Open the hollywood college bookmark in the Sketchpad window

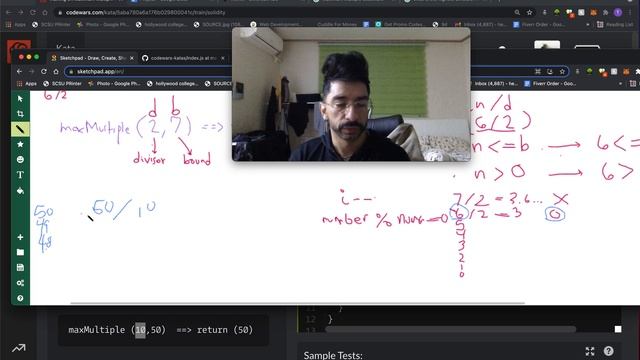(172, 84)
